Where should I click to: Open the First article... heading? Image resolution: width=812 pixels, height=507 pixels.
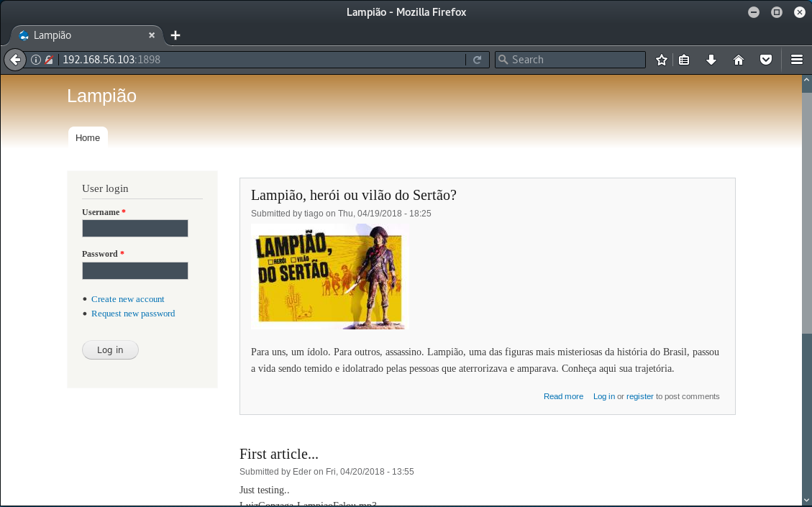coord(279,455)
